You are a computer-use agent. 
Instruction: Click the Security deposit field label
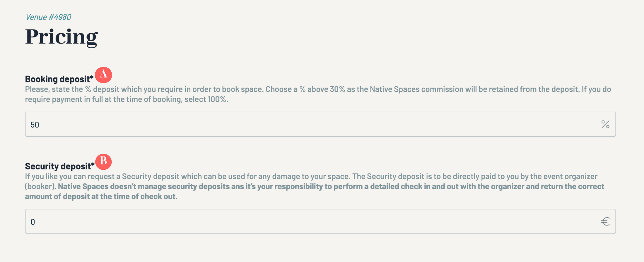pos(59,166)
